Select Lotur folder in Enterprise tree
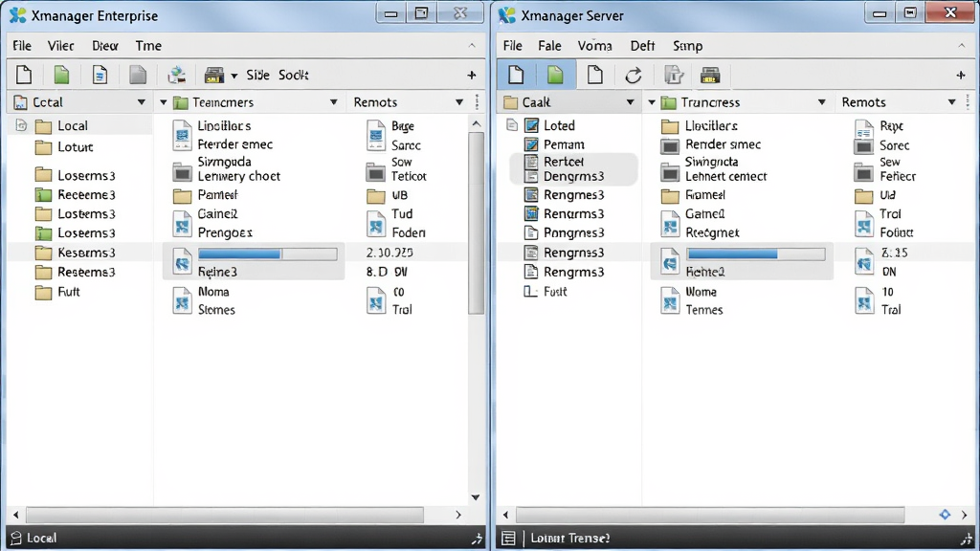This screenshot has height=551, width=980. coord(64,147)
